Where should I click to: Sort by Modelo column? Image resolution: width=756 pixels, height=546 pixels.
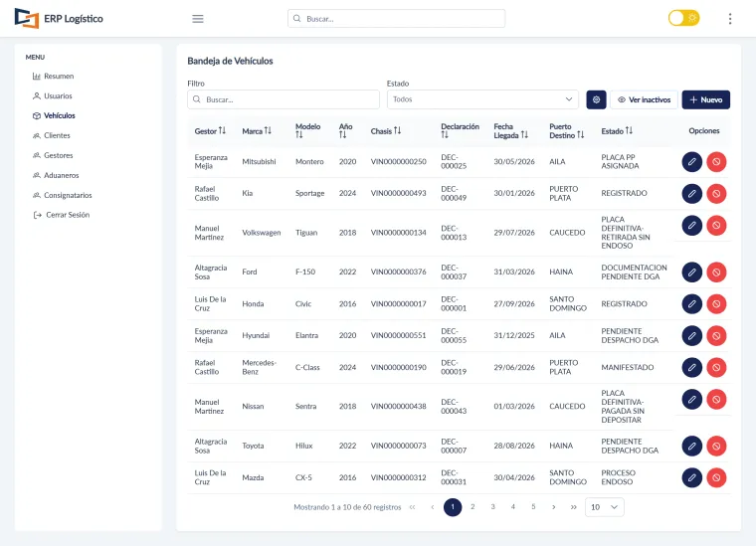point(307,130)
